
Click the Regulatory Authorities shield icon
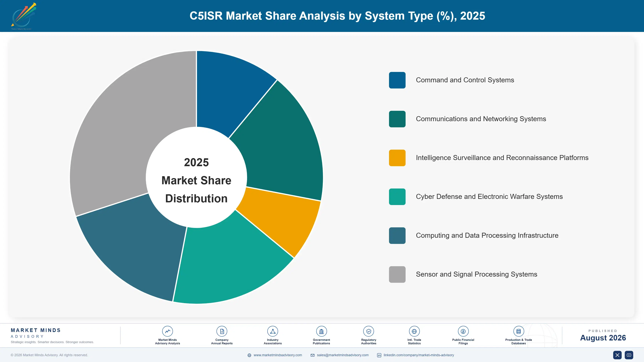tap(368, 331)
